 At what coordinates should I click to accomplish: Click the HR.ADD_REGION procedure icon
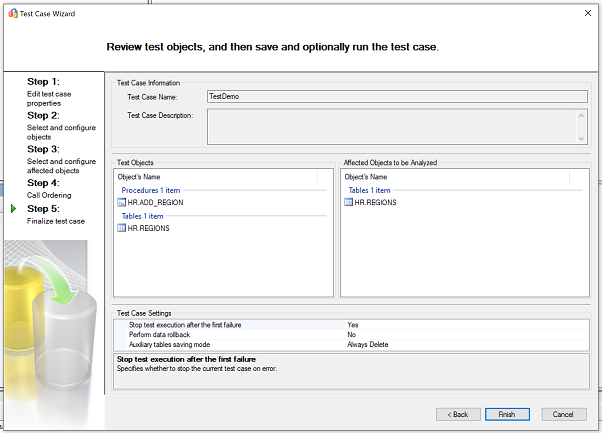[x=122, y=203]
